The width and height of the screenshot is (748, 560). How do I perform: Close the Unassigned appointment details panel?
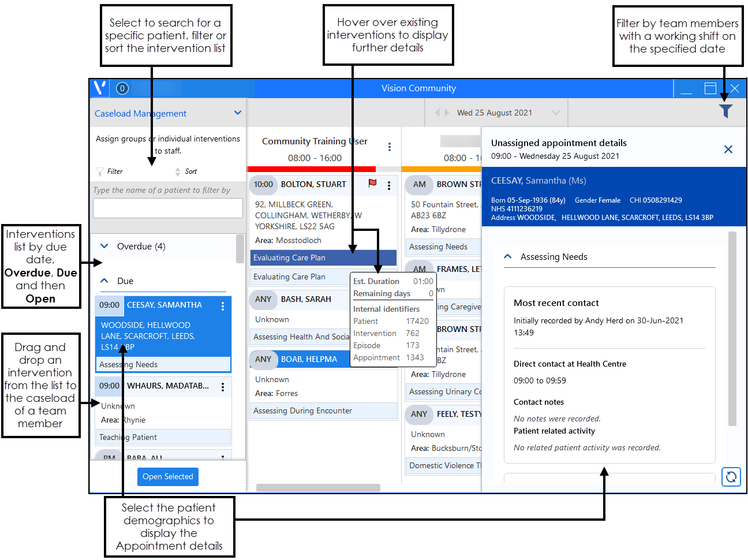click(728, 150)
